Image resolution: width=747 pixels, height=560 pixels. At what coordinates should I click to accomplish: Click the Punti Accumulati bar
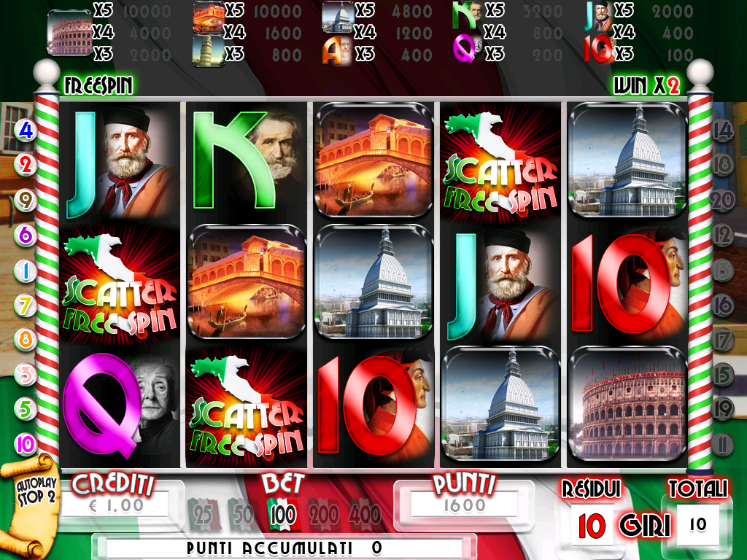tap(284, 548)
